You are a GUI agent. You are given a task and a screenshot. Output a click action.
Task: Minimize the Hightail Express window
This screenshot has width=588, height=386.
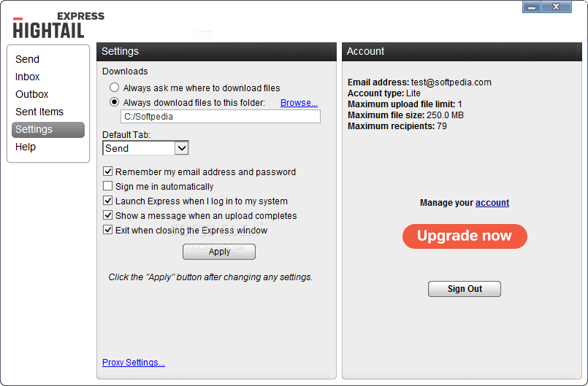coord(531,7)
